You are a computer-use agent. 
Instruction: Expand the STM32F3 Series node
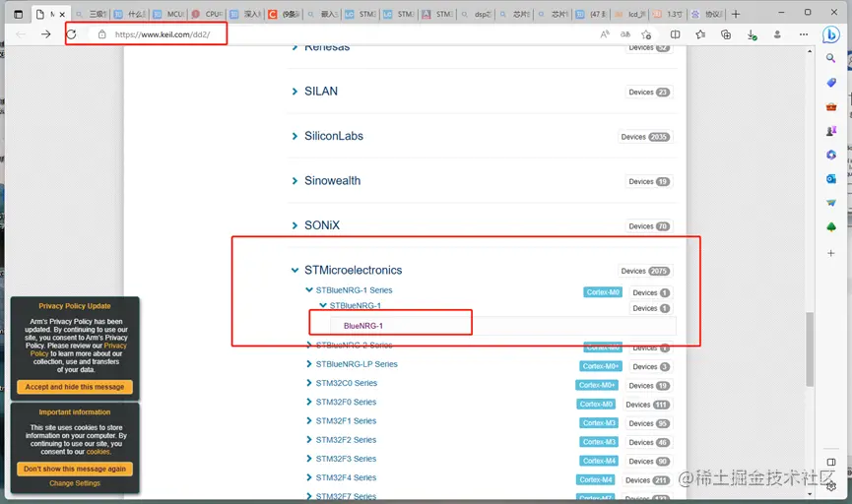[309, 459]
